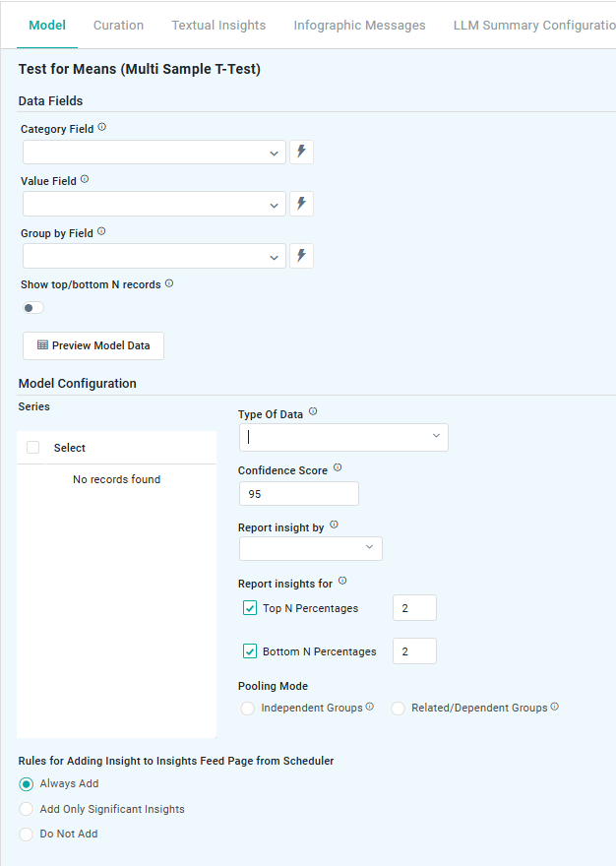
Task: Click info icon beside Show top/bottom N records
Action: coord(169,283)
